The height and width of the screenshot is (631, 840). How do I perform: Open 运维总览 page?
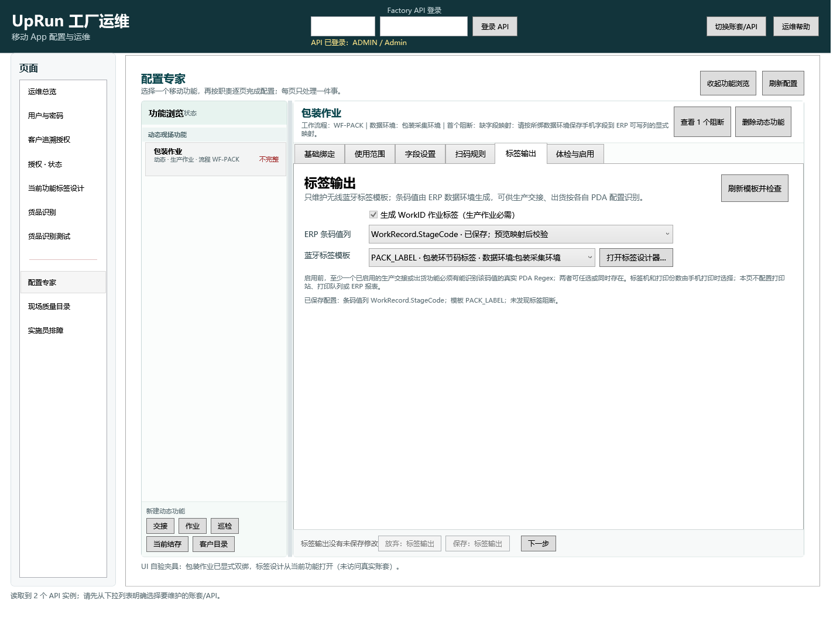tap(63, 92)
